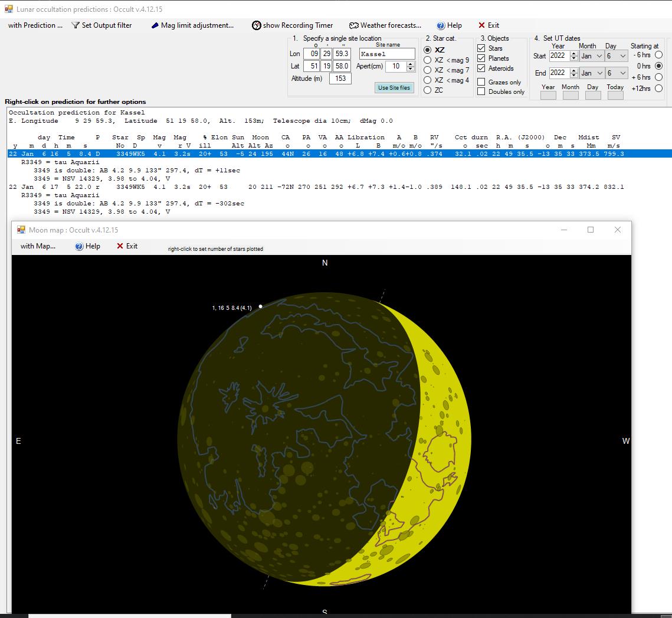Open Weather forecasts
Viewport: 672px width, 618px height.
385,25
